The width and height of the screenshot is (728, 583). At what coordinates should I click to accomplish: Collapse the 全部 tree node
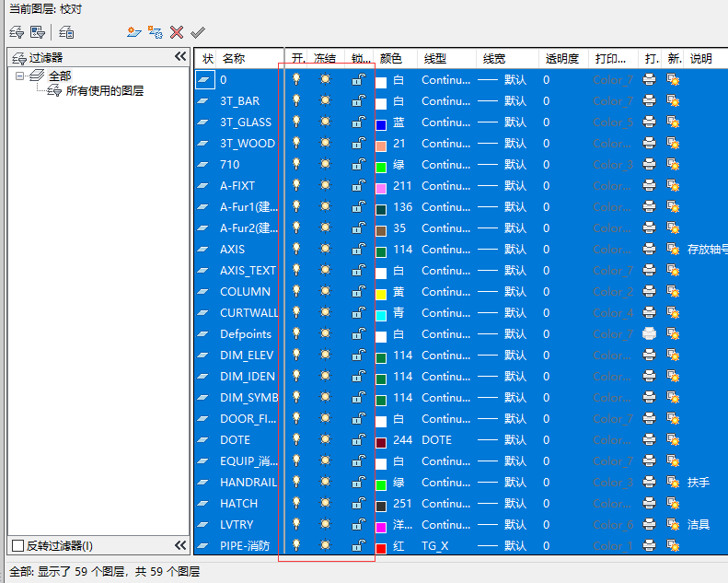[20, 76]
